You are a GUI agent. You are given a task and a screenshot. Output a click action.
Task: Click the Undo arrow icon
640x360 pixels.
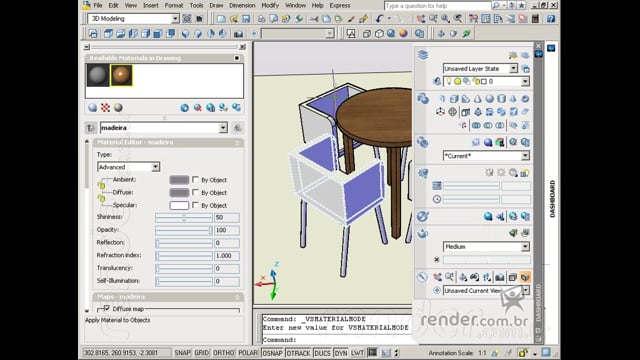[379, 19]
